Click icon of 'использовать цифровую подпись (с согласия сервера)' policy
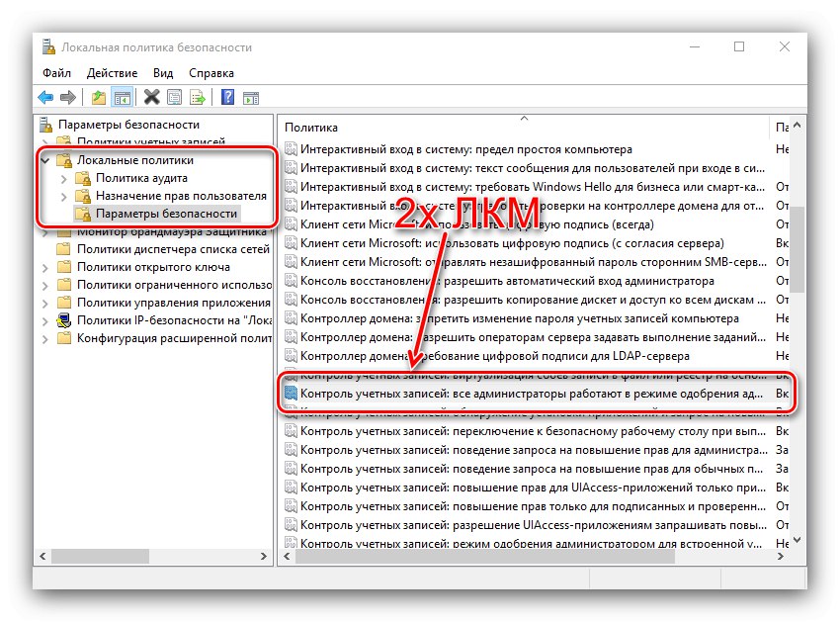840x622 pixels. 291,243
